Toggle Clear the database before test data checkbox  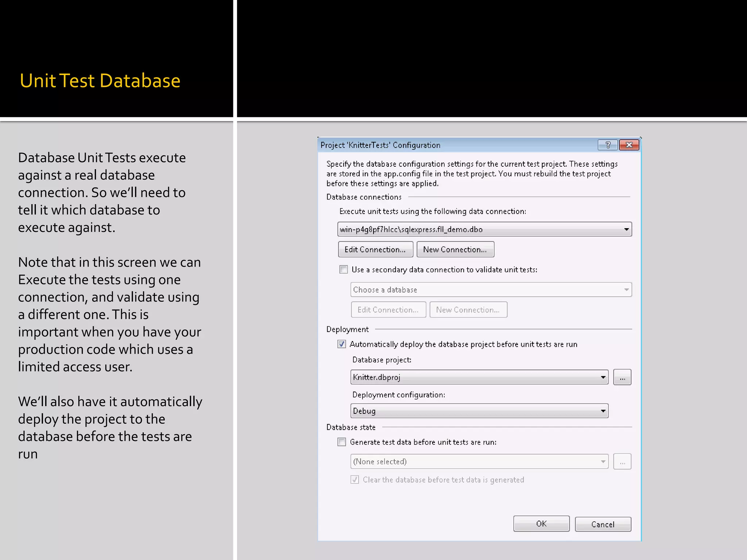(355, 480)
